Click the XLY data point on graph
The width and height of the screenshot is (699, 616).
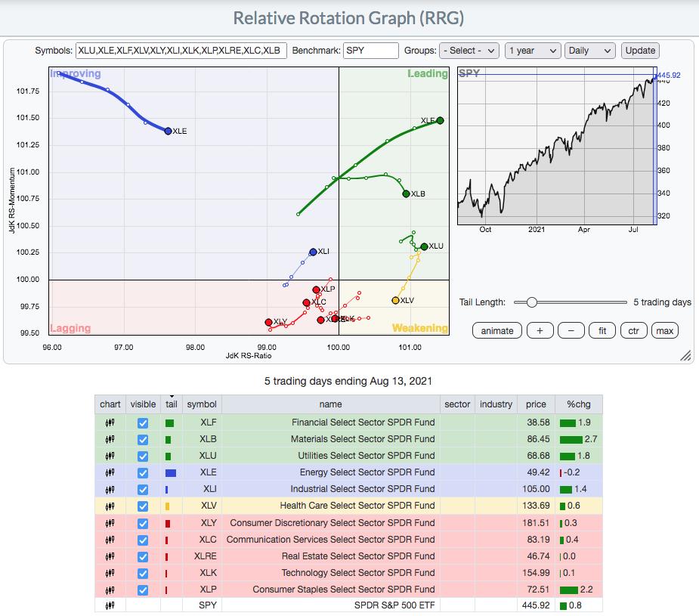pyautogui.click(x=268, y=322)
